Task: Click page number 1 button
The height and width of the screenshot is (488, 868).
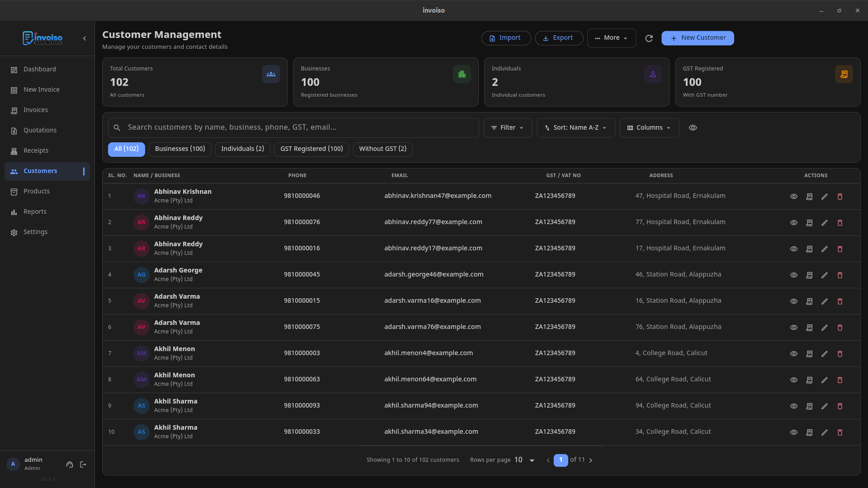Action: 561,460
